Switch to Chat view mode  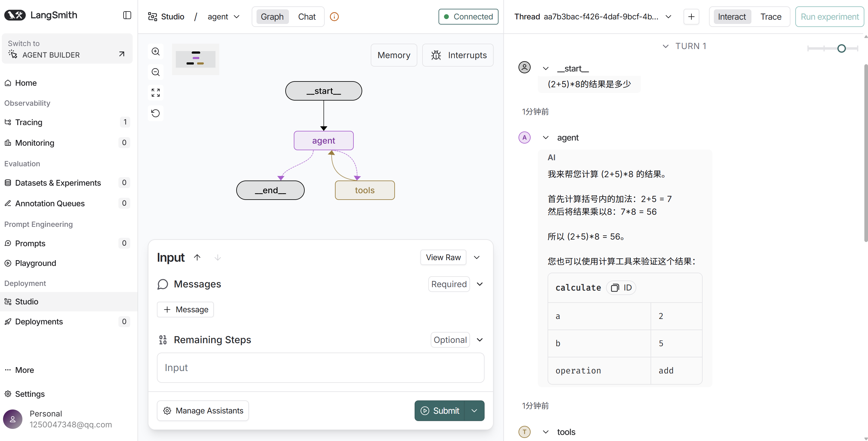[x=306, y=17]
